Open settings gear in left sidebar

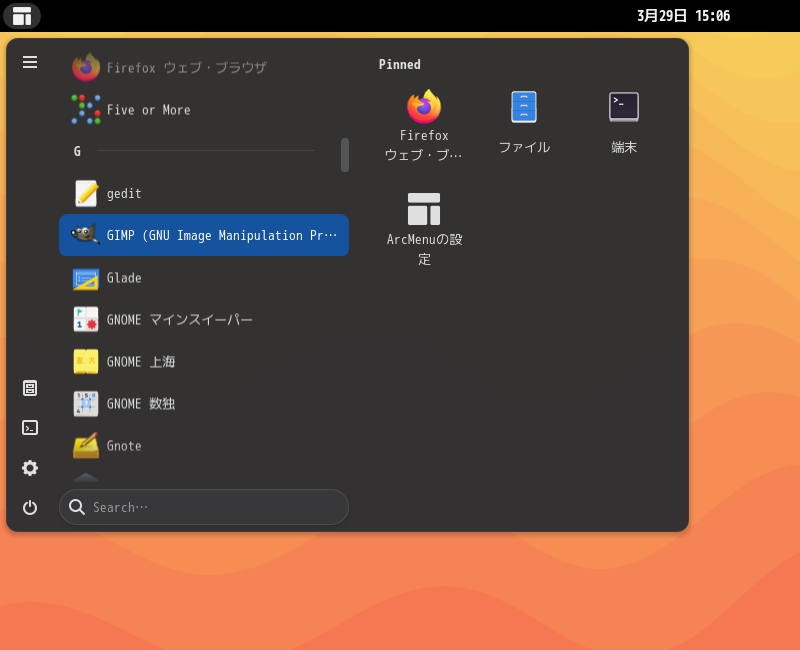30,468
